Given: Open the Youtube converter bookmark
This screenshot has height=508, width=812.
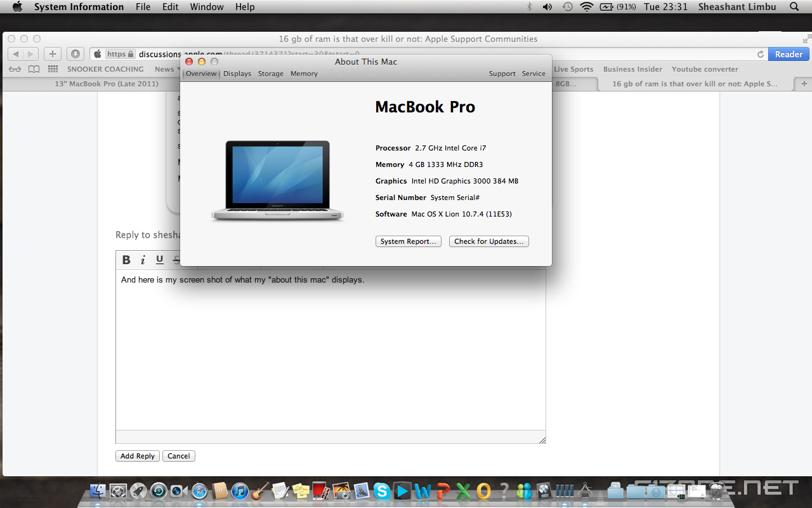Looking at the screenshot, I should (x=705, y=69).
